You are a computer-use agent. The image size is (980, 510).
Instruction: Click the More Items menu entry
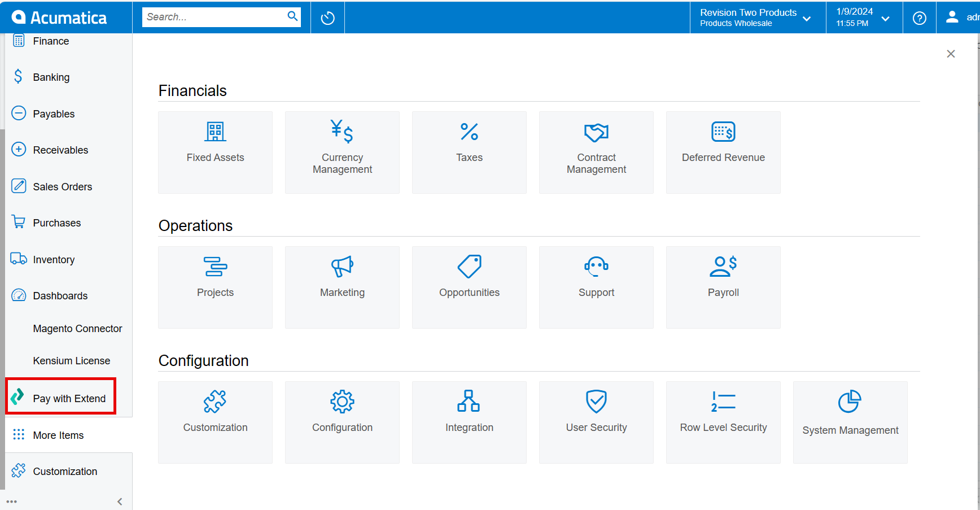tap(58, 435)
